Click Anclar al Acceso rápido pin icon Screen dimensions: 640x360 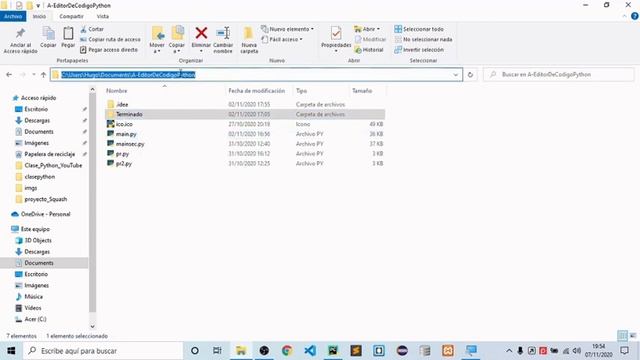[20, 34]
